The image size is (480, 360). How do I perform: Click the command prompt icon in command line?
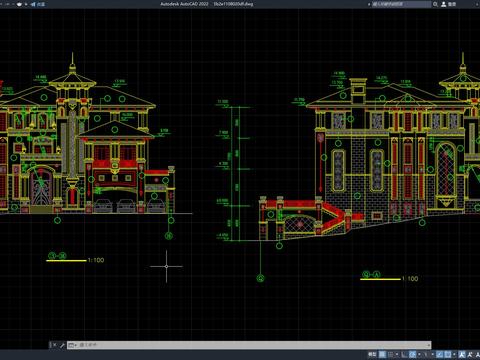click(71, 345)
